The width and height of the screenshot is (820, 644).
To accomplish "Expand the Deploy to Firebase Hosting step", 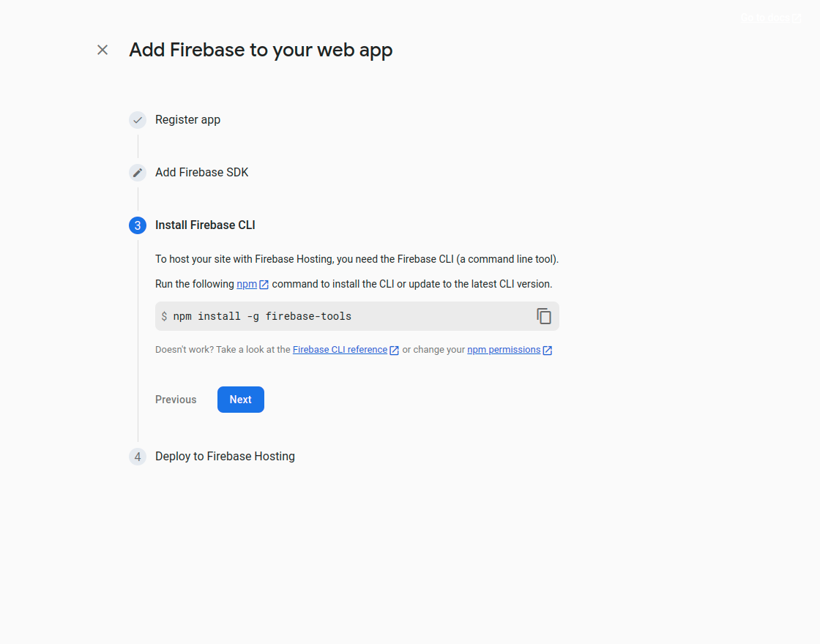I will pyautogui.click(x=225, y=457).
